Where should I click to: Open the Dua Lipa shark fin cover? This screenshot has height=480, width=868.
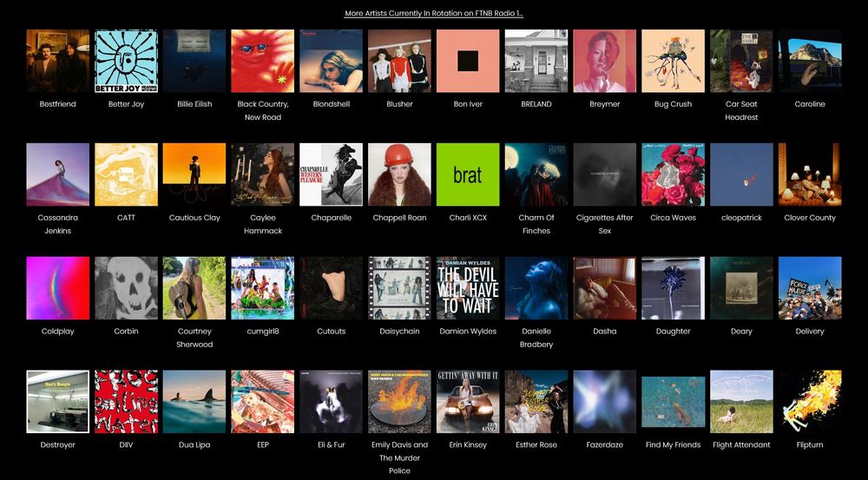coord(194,401)
